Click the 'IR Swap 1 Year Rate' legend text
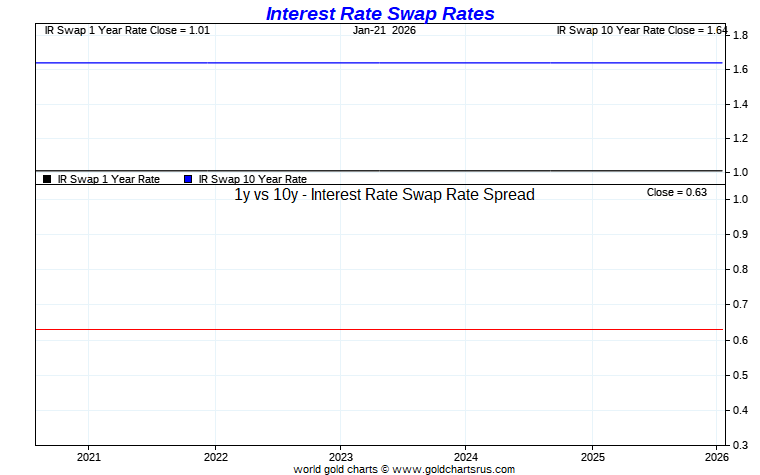760x475 pixels. pos(109,179)
